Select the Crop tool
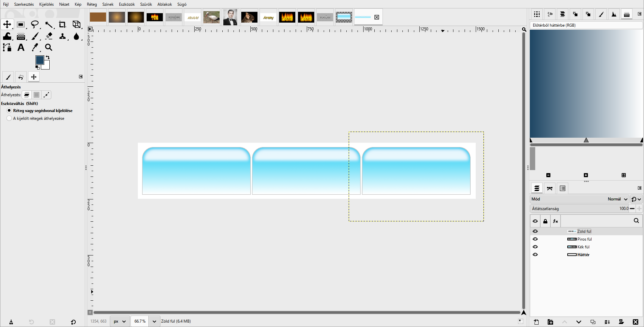Screen dimensions: 644x327 pos(63,24)
